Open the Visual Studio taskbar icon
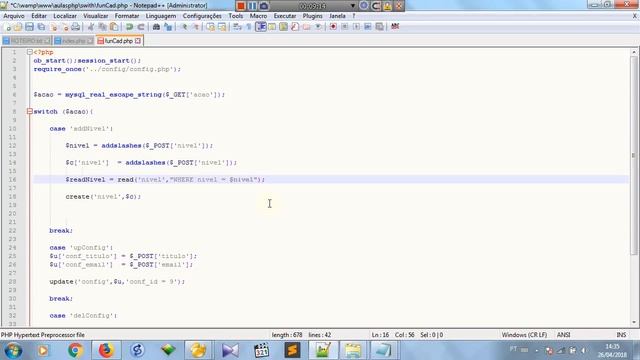Viewport: 640px width, 360px height. (230, 351)
